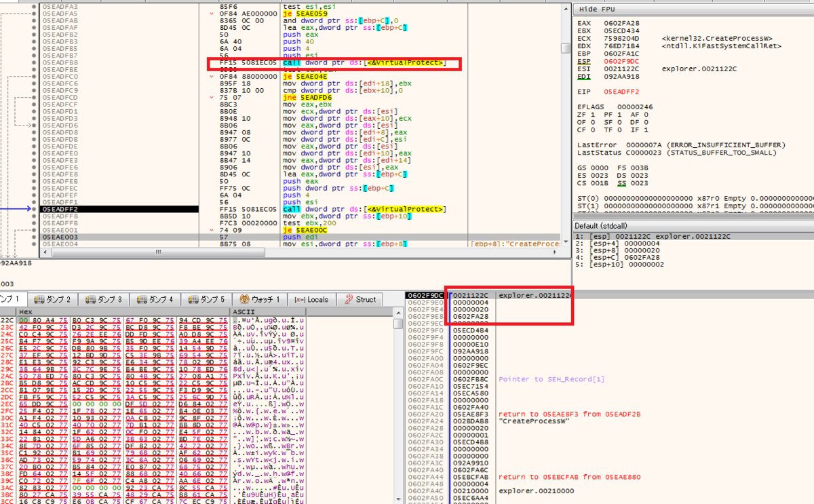Click the EAX register value 0602FA28
This screenshot has width=814, height=504.
point(620,24)
